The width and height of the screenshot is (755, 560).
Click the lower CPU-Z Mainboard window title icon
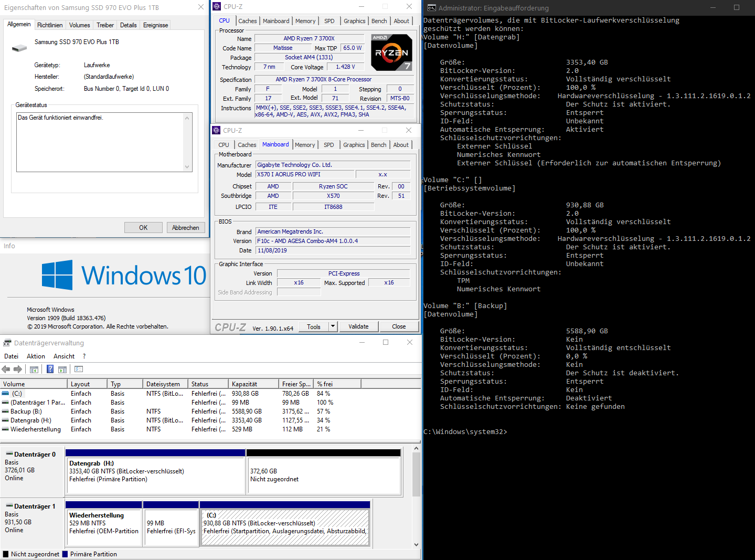216,130
